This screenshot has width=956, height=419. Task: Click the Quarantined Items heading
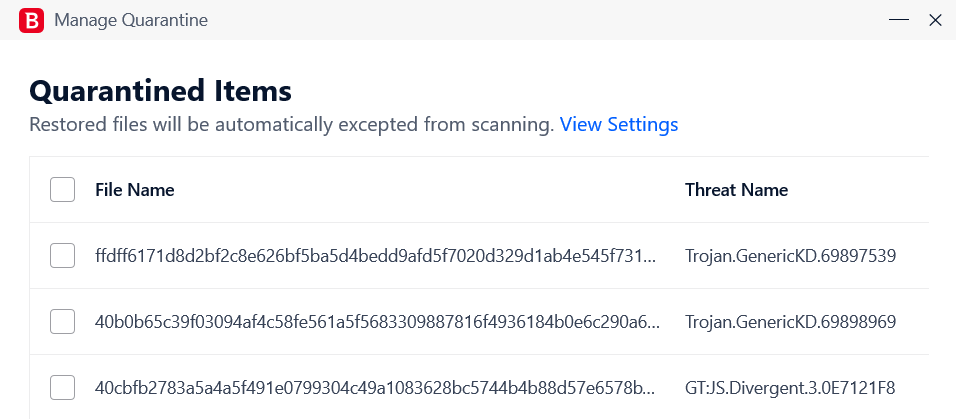point(160,91)
